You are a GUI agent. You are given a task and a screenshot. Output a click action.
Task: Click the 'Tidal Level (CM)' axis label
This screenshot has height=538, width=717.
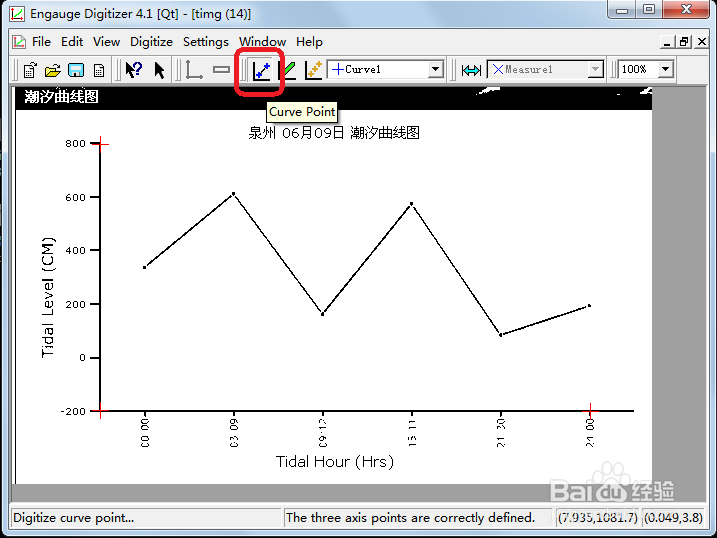48,298
